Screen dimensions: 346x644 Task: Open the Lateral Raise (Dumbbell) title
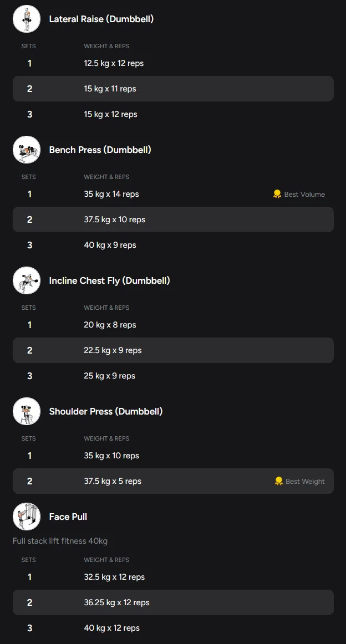[x=101, y=19]
